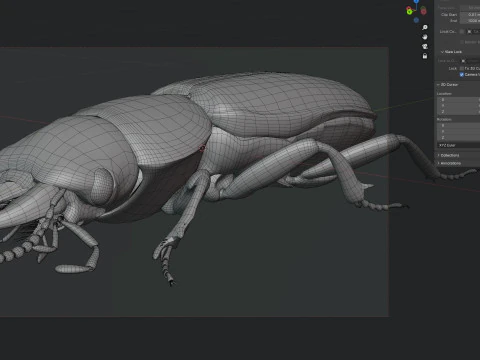Click the 3D Cursor Rotation Y field
The height and width of the screenshot is (360, 480).
coord(458,132)
